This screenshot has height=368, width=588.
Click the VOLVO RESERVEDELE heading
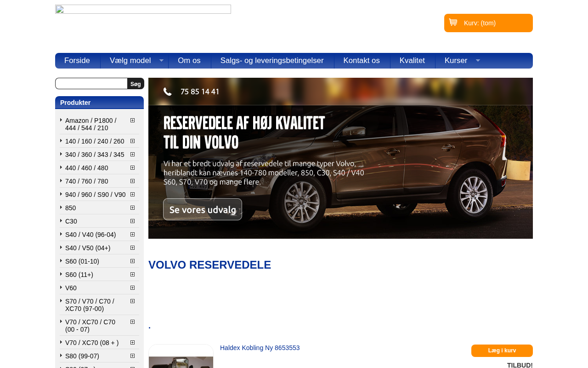[x=210, y=265]
